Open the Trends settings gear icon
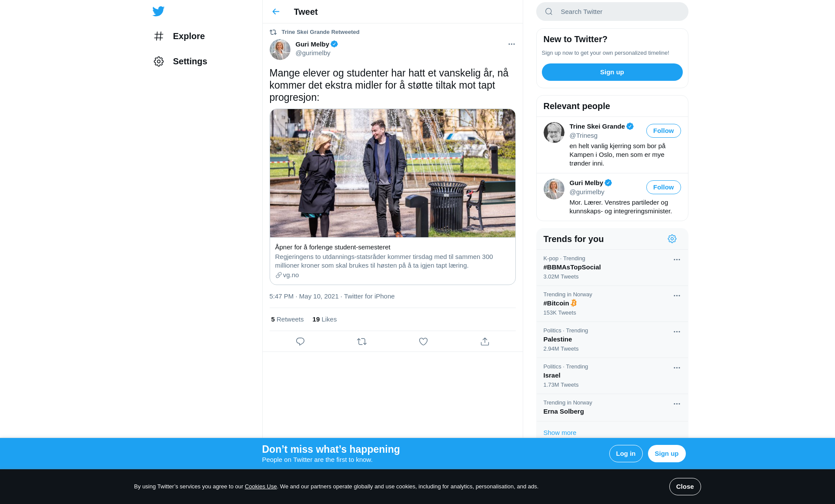This screenshot has height=504, width=835. pos(672,239)
